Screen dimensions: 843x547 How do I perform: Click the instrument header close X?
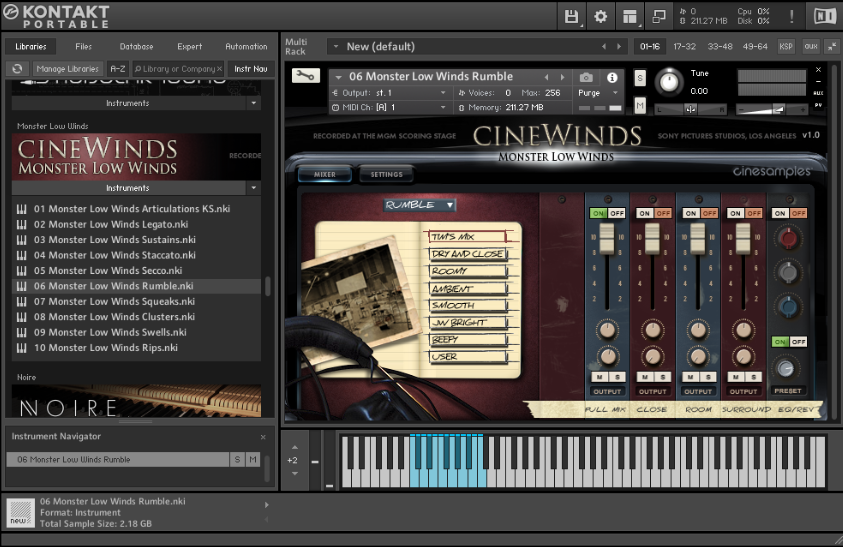pos(818,70)
